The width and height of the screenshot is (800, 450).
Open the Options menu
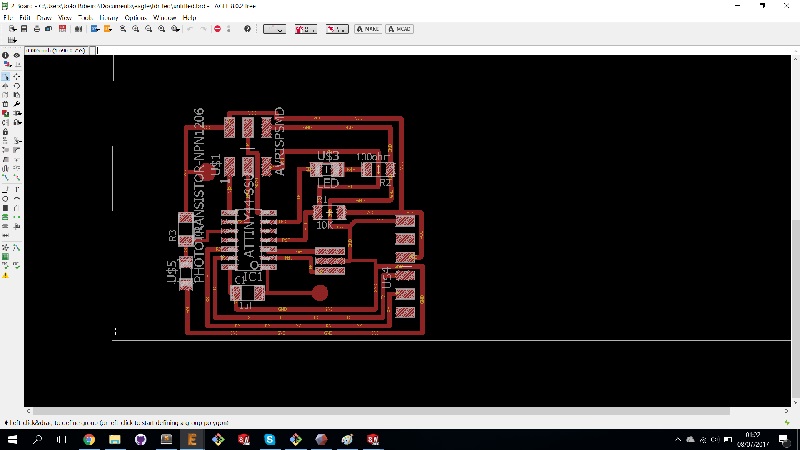pyautogui.click(x=136, y=17)
